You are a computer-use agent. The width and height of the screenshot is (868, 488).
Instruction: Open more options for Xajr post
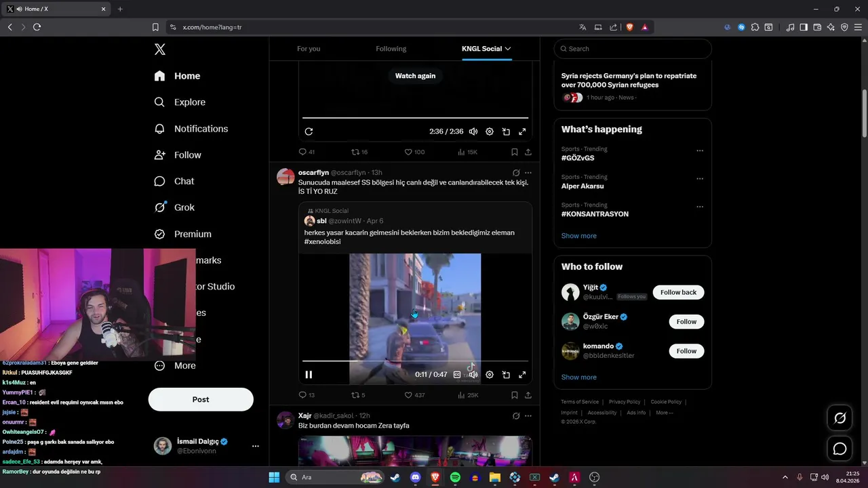point(528,415)
